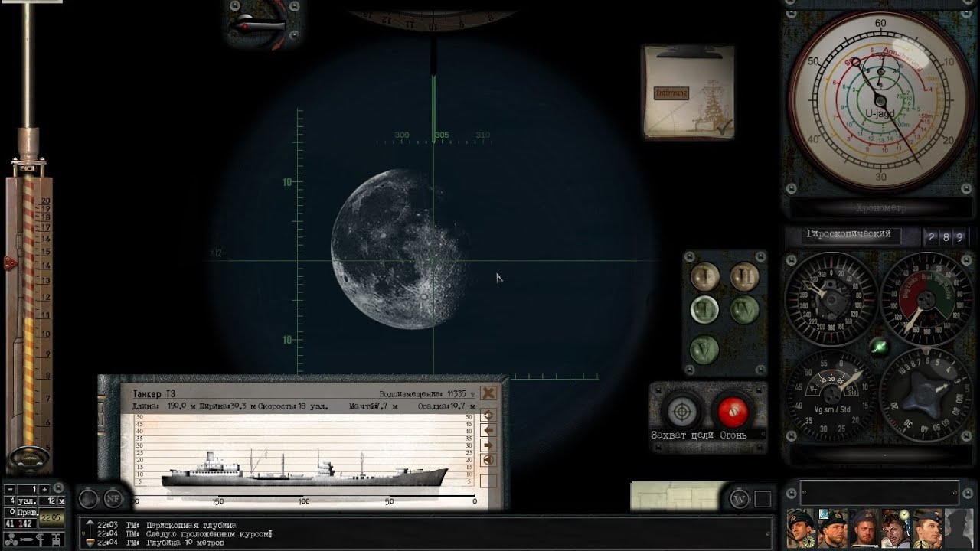Image resolution: width=980 pixels, height=551 pixels.
Task: Click the U-jagd stopwatch dial
Action: tap(880, 100)
